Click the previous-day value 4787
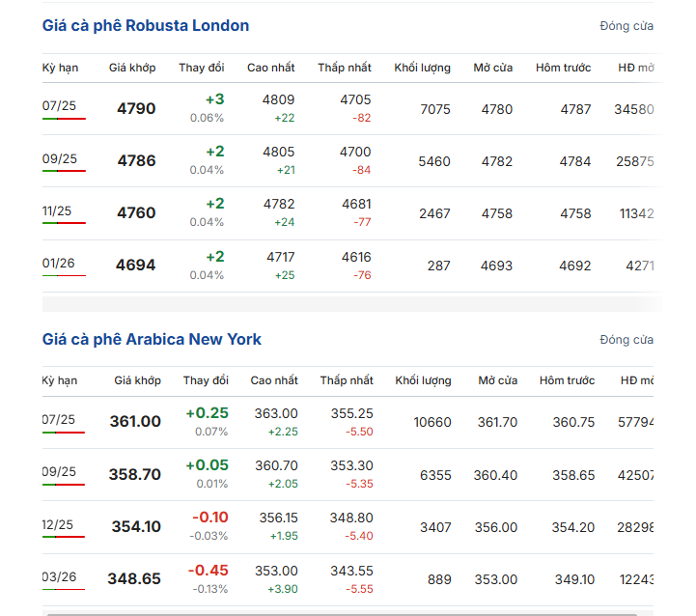Viewport: 696px width, 616px height. click(575, 109)
